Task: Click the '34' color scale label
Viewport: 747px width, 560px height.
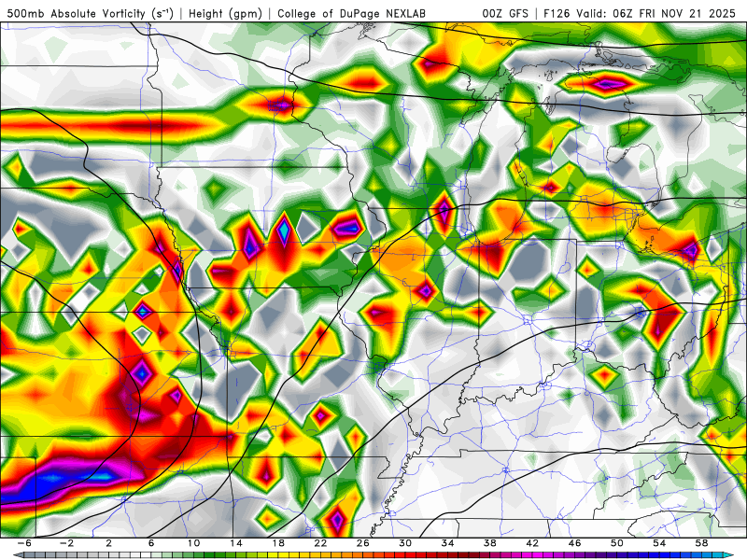Action: (x=448, y=543)
